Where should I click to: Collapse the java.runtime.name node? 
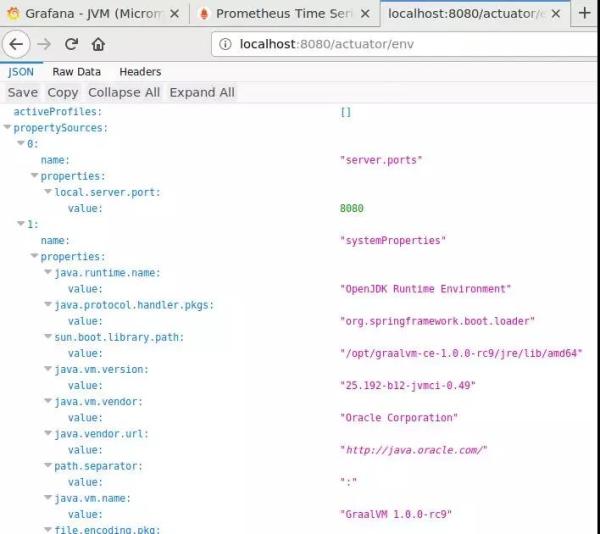click(x=48, y=272)
